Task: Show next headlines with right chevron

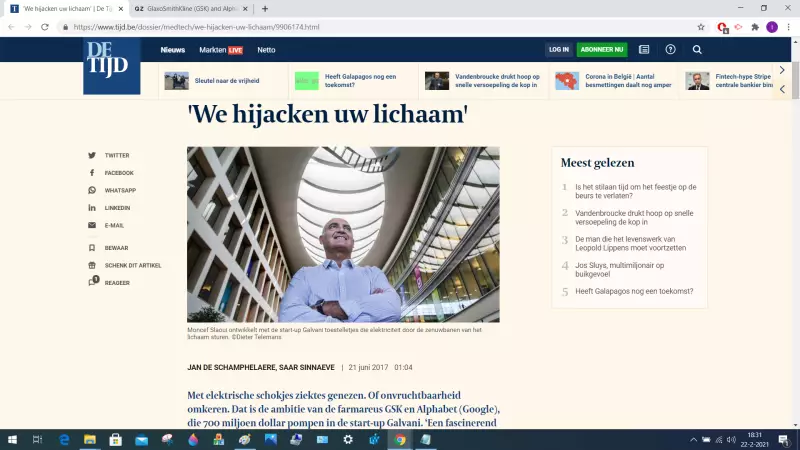Action: click(x=782, y=70)
